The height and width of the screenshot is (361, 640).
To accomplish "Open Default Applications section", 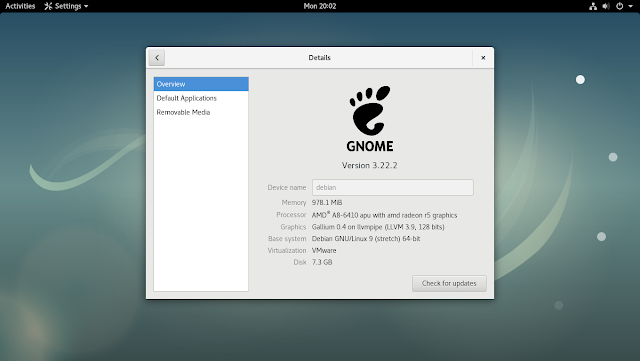I will (201, 98).
